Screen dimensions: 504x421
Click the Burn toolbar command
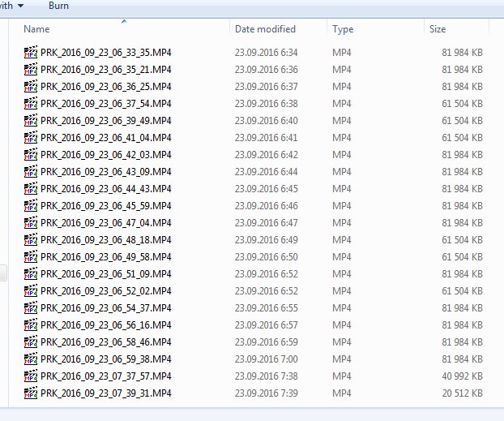pyautogui.click(x=58, y=6)
